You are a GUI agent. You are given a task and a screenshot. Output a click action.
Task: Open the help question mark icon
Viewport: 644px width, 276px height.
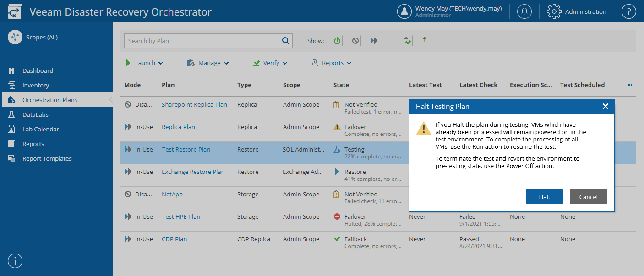[x=629, y=11]
